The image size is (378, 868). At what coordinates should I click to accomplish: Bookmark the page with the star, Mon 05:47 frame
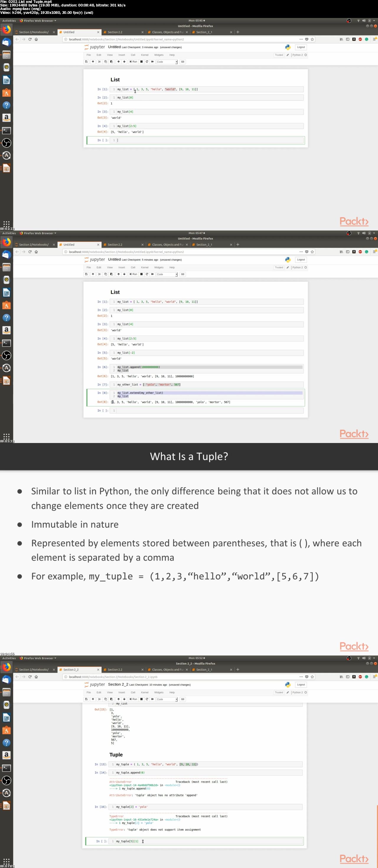pyautogui.click(x=312, y=252)
